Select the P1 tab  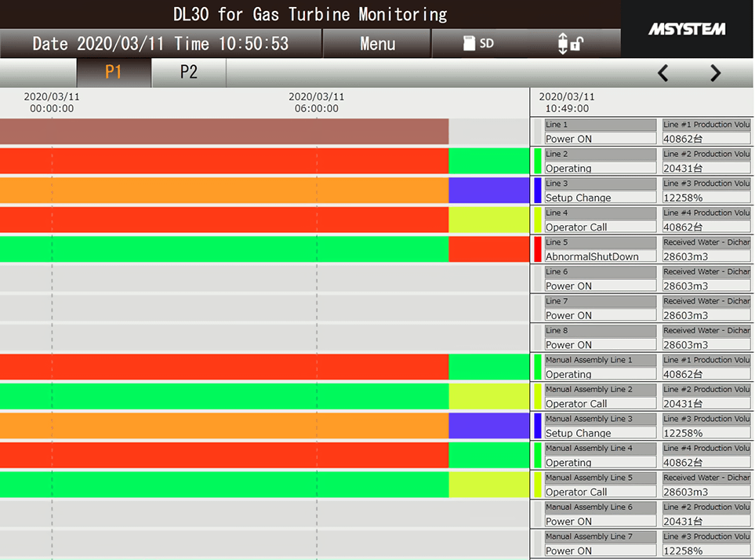click(113, 72)
